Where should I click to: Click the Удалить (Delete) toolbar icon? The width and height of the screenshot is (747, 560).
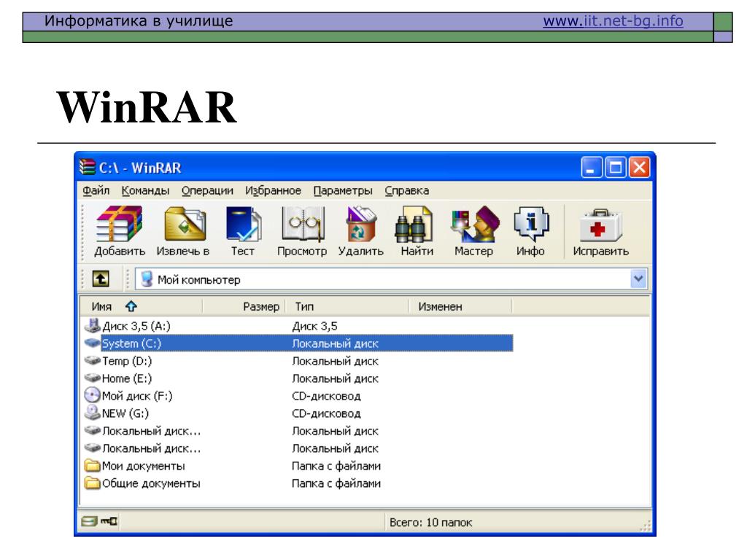361,224
